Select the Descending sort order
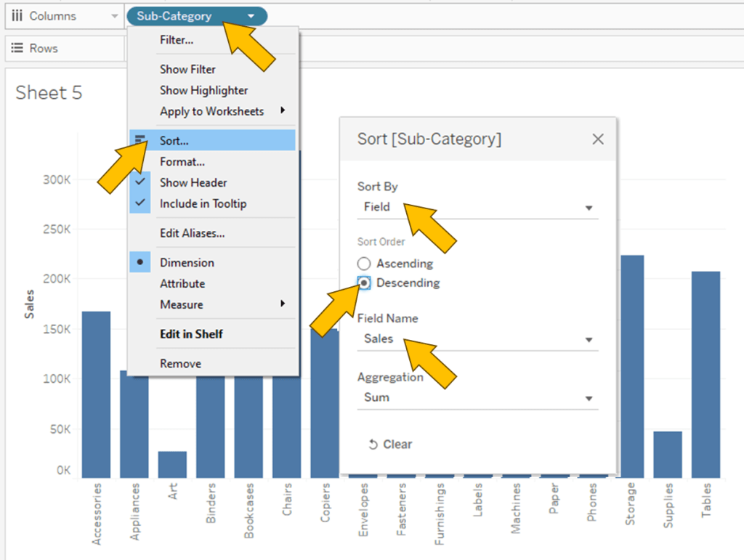The image size is (744, 560). tap(364, 283)
